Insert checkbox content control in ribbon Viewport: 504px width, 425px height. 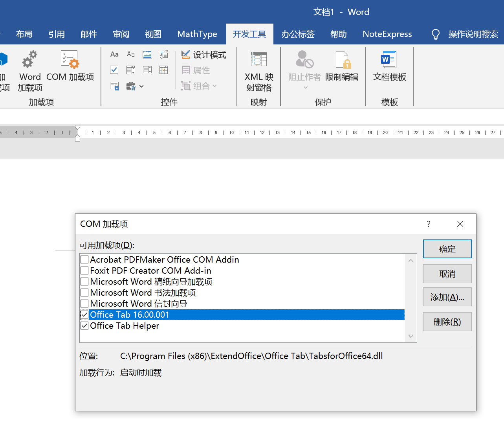click(x=114, y=70)
